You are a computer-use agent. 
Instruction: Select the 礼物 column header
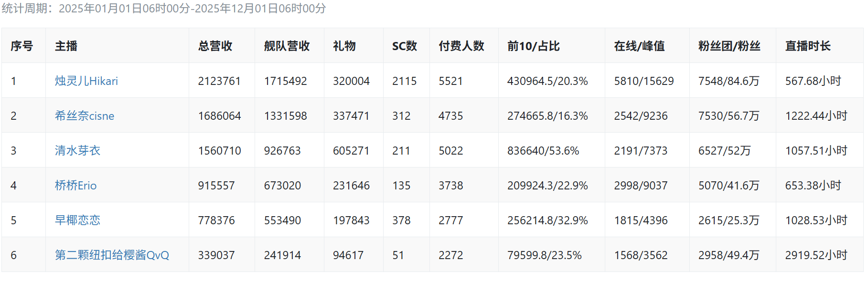(344, 46)
